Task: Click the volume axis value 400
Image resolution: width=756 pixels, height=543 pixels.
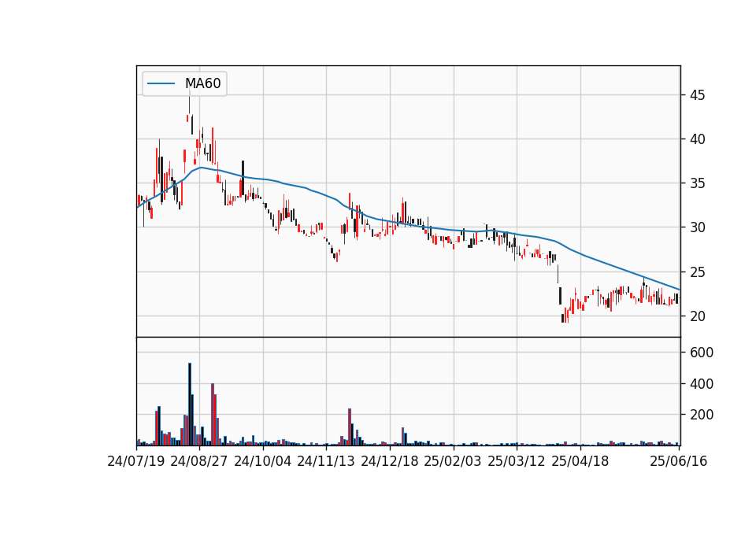Action: 702,384
